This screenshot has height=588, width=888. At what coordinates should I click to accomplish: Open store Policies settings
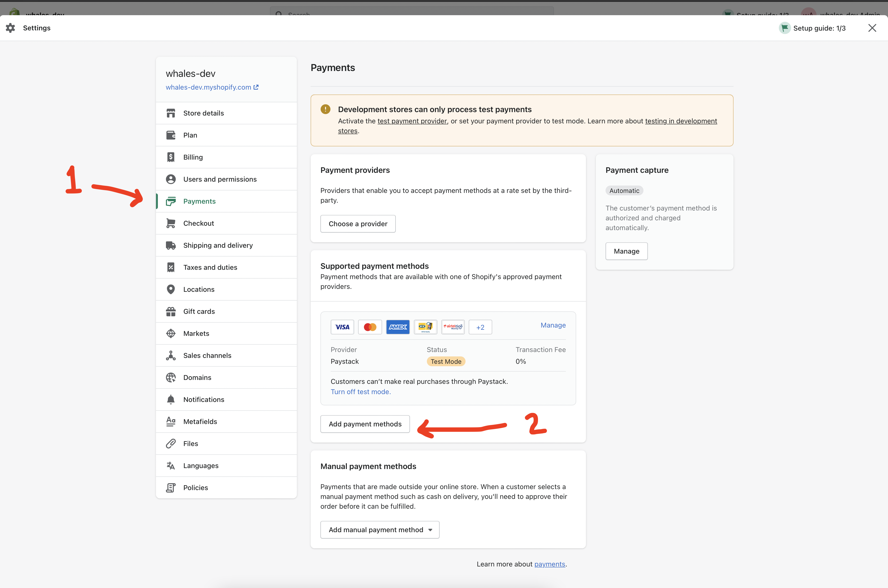coord(226,487)
